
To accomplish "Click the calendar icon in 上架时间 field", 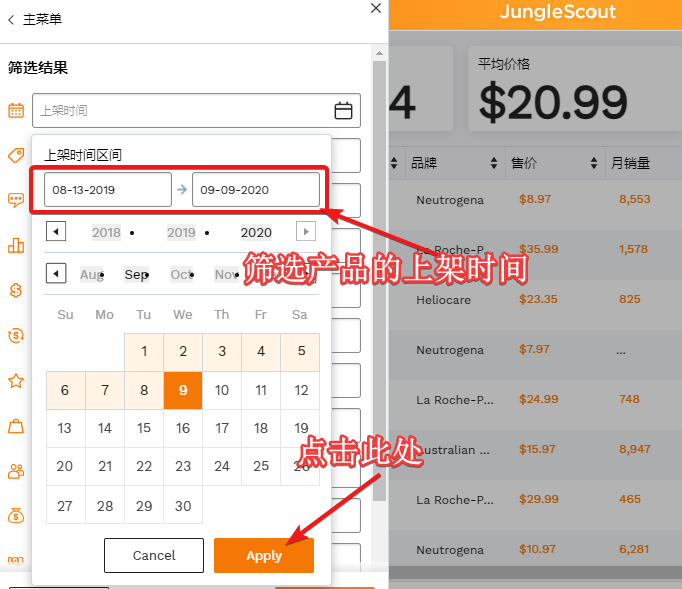I will 343,110.
